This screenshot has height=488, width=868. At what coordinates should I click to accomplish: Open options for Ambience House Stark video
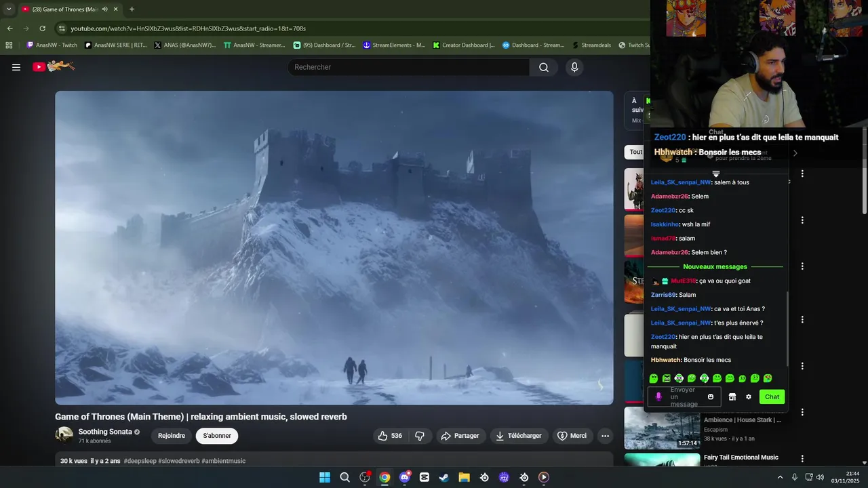[x=802, y=412]
